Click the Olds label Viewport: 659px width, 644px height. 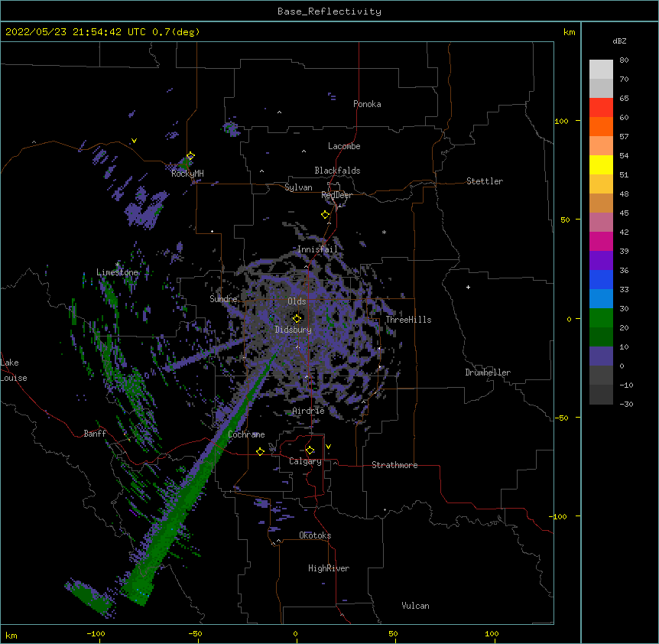pos(297,301)
